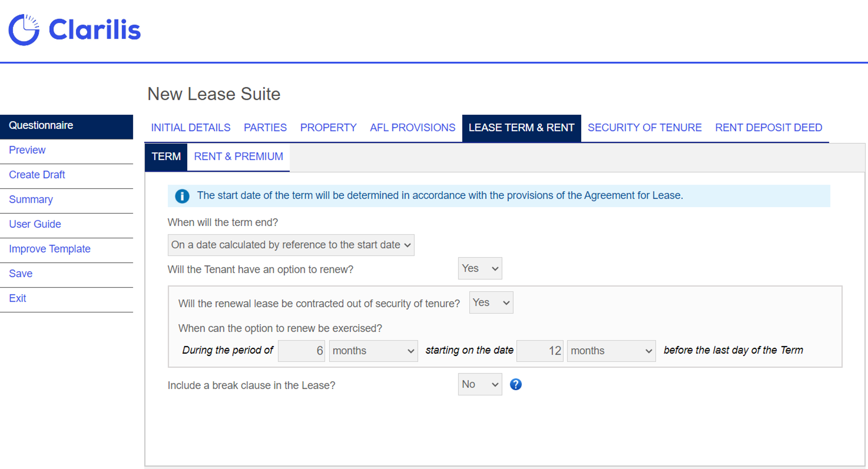Open the AFL PROVISIONS tab
The height and width of the screenshot is (469, 868).
[x=412, y=128]
